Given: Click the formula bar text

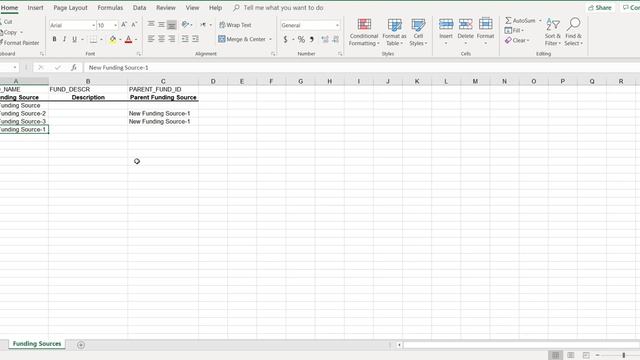Looking at the screenshot, I should (x=118, y=68).
